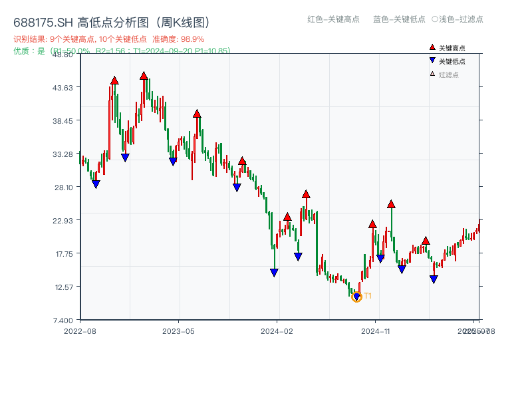Click the red triangle above the highest 2022 peak
532x399 pixels.
point(144,76)
